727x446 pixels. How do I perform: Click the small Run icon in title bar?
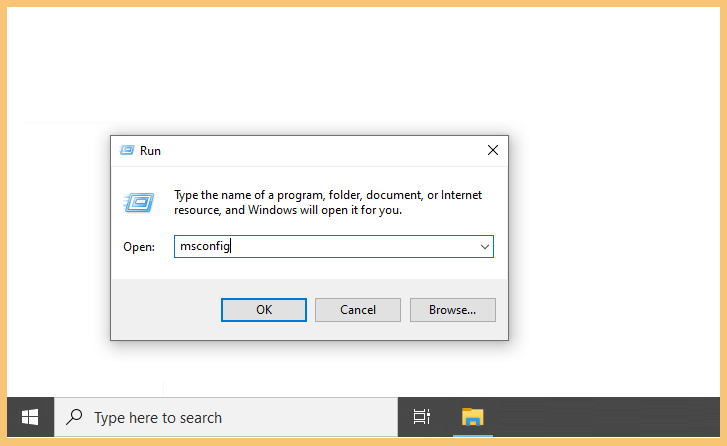point(127,150)
